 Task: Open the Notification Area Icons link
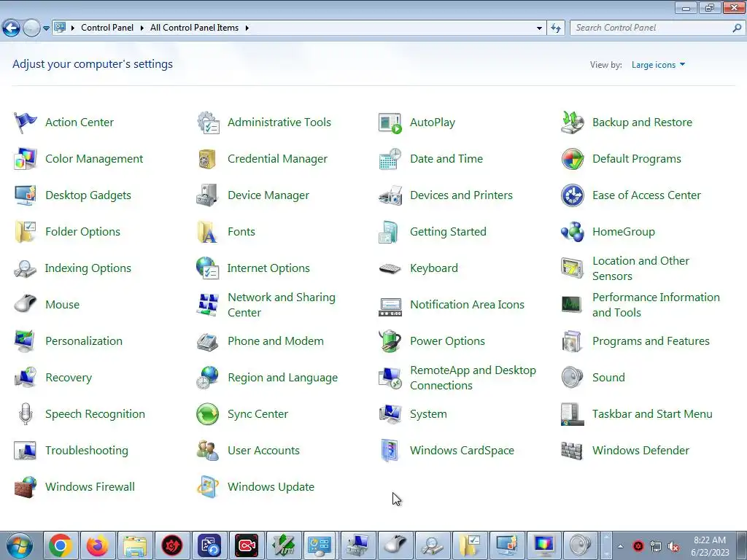click(x=468, y=305)
